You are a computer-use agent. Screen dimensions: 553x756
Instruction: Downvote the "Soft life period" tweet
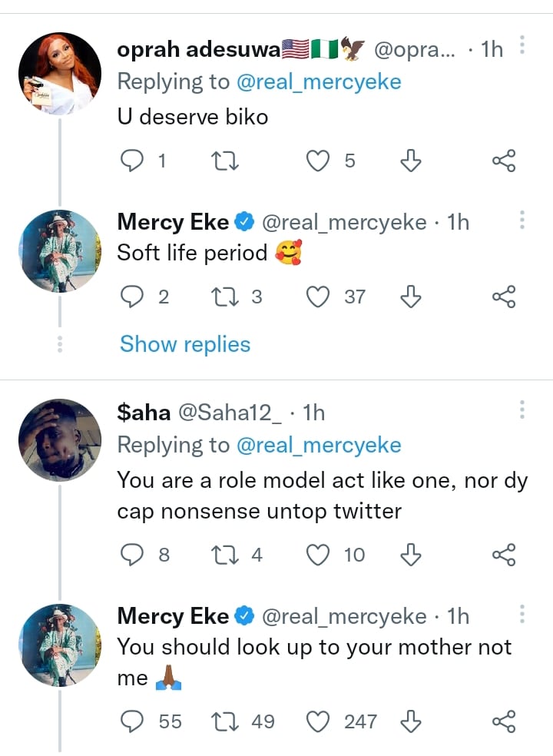tap(412, 297)
